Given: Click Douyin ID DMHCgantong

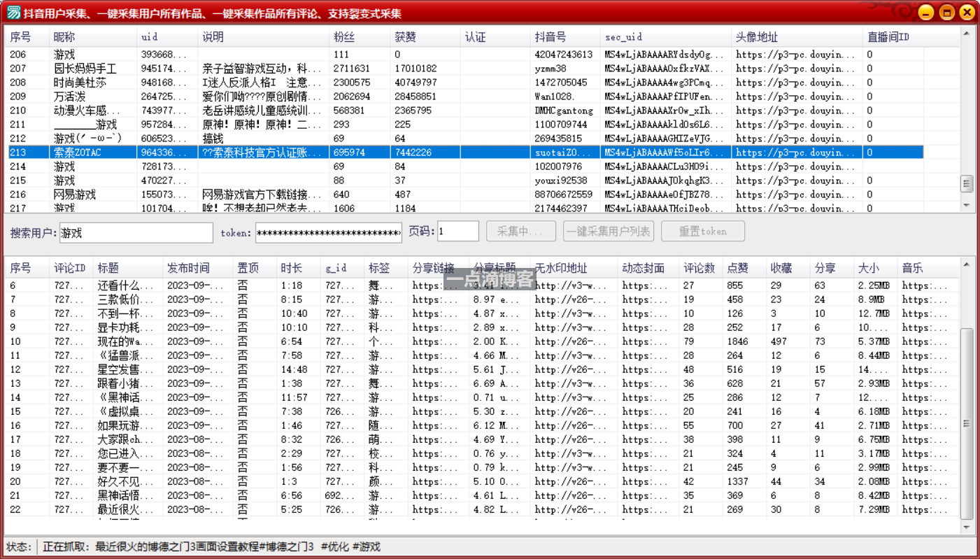Looking at the screenshot, I should tap(564, 111).
